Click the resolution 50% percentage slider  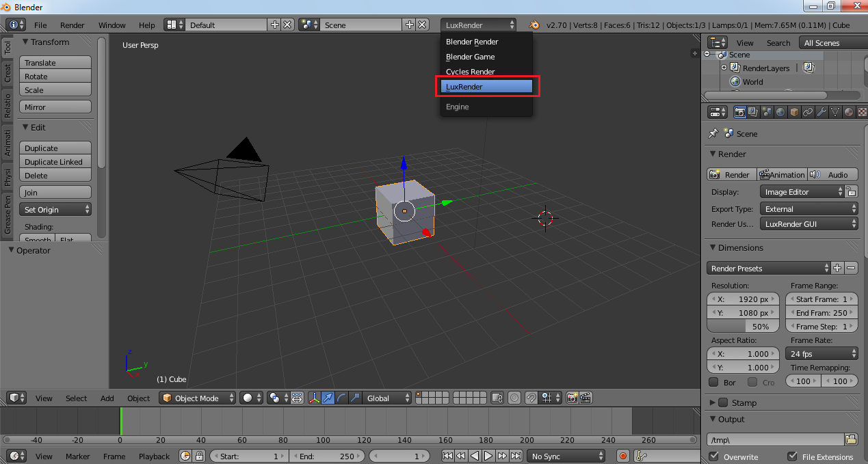click(x=743, y=327)
